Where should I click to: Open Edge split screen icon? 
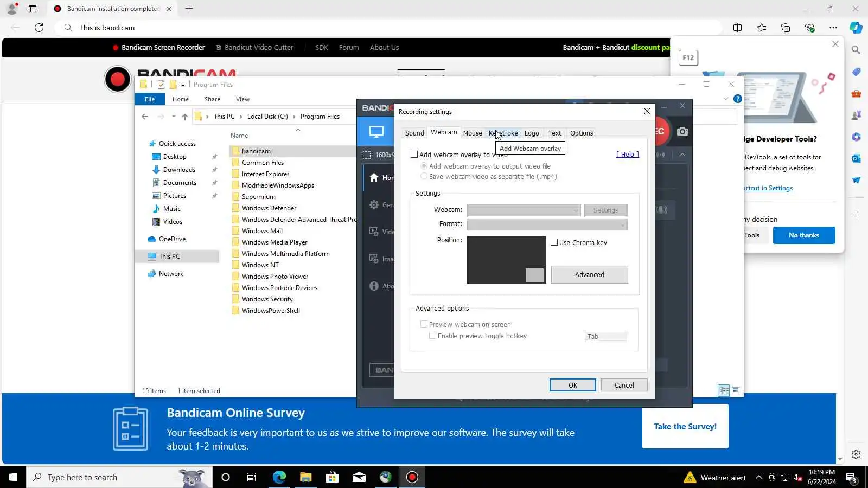point(737,28)
